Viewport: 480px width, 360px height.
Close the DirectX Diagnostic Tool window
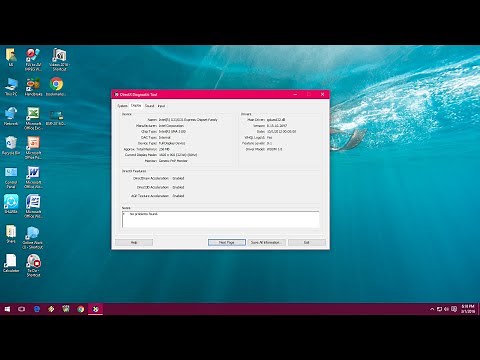322,94
